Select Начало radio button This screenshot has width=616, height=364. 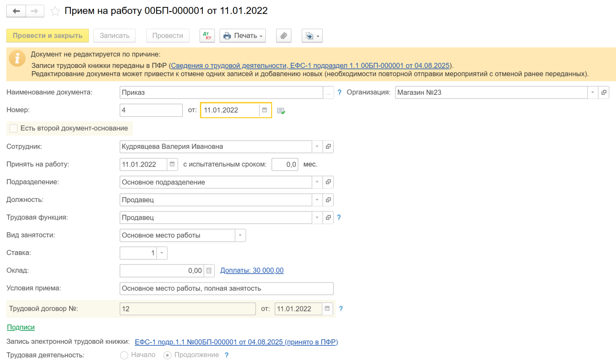pos(124,355)
